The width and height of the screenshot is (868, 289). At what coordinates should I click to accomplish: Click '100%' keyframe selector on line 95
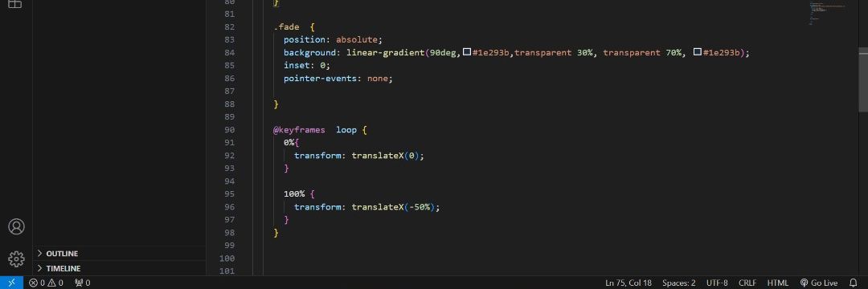(294, 194)
